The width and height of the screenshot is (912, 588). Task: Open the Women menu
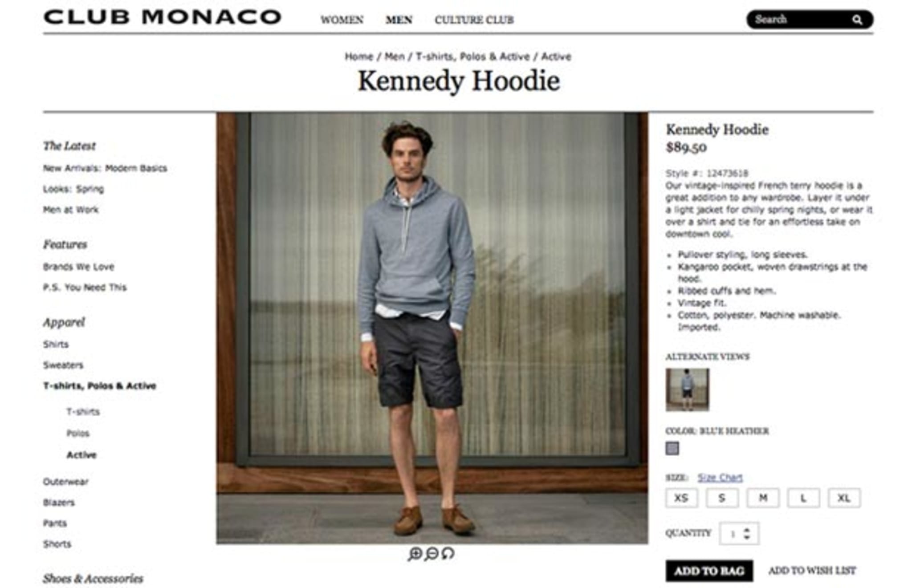(x=342, y=20)
